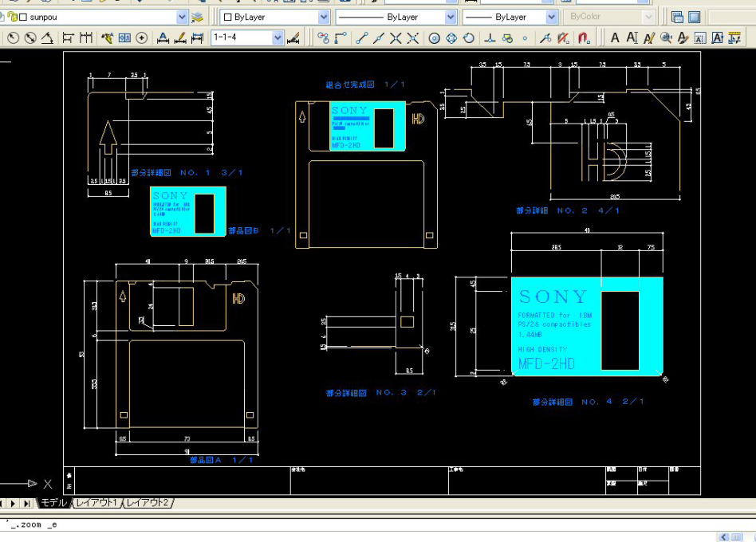Select Temporary Tracking Point snap
The image size is (756, 542).
click(x=323, y=37)
